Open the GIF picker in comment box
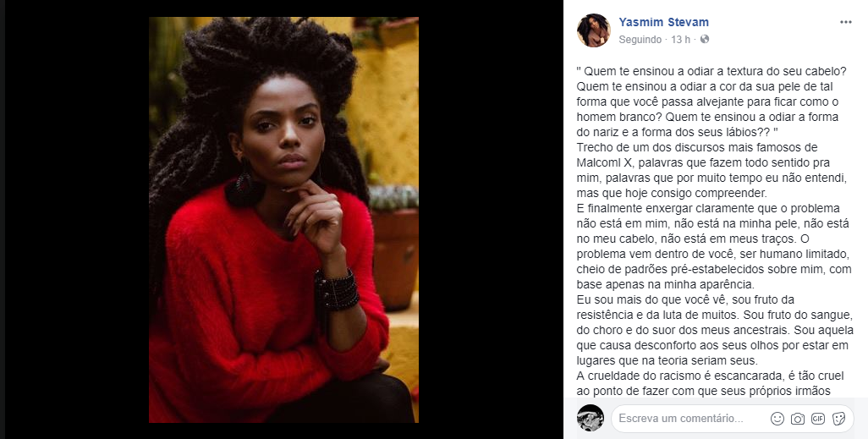Image resolution: width=868 pixels, height=439 pixels. pos(818,419)
